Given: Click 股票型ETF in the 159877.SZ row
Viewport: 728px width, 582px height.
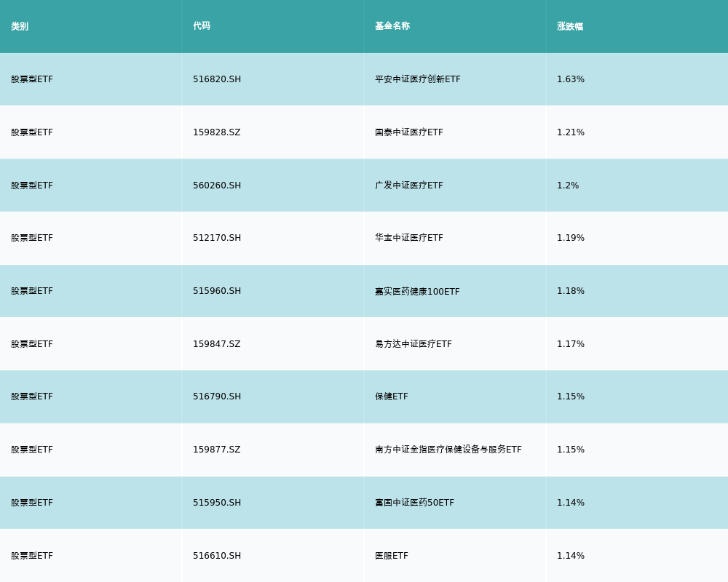Looking at the screenshot, I should [32, 450].
